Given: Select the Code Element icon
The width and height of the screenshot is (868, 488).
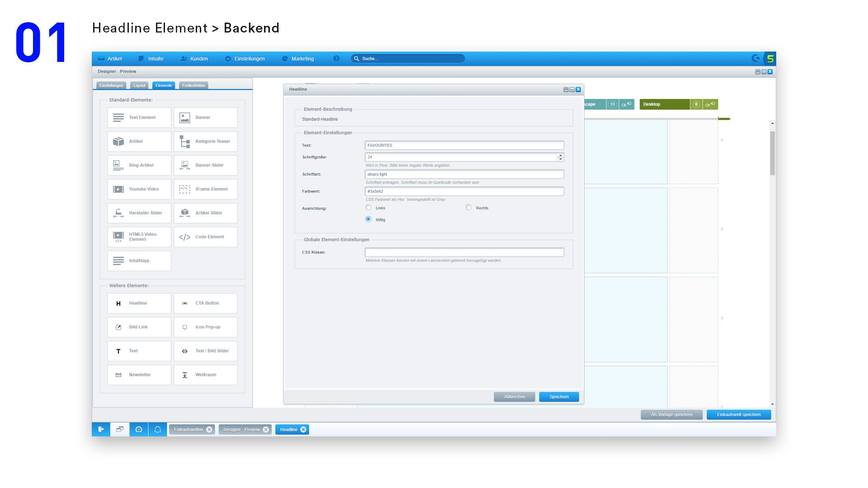Looking at the screenshot, I should 184,237.
